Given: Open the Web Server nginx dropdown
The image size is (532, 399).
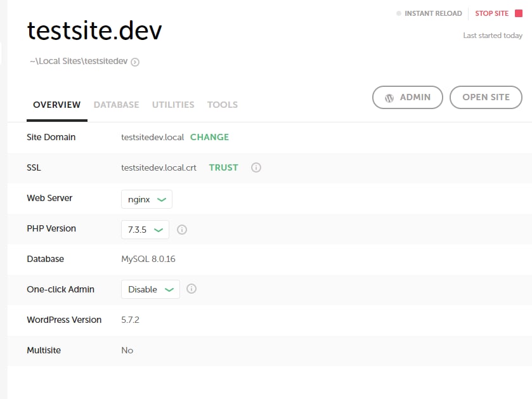Looking at the screenshot, I should click(146, 199).
